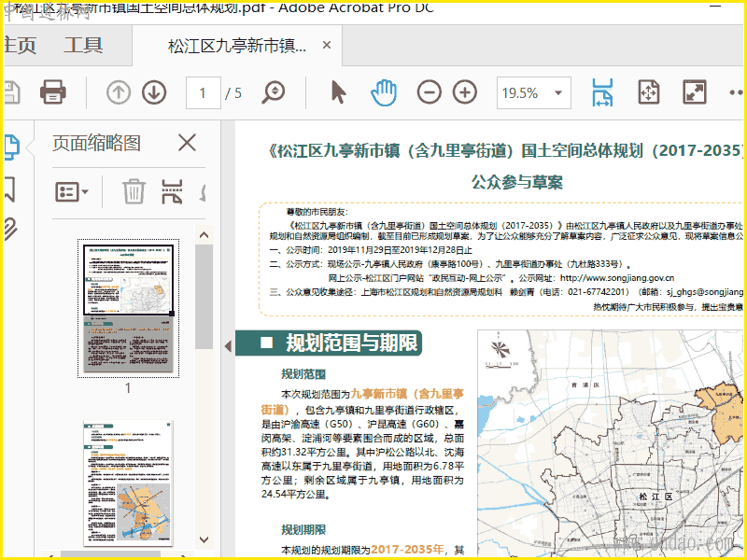Zoom in with the plus button
Viewport: 747px width, 560px height.
pyautogui.click(x=464, y=92)
